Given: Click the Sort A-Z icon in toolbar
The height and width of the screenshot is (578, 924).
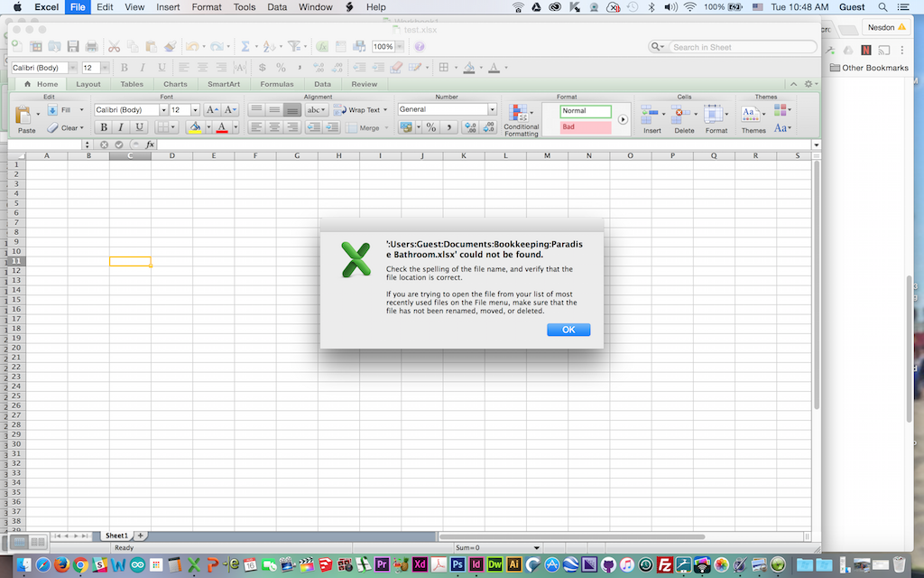Looking at the screenshot, I should point(269,47).
